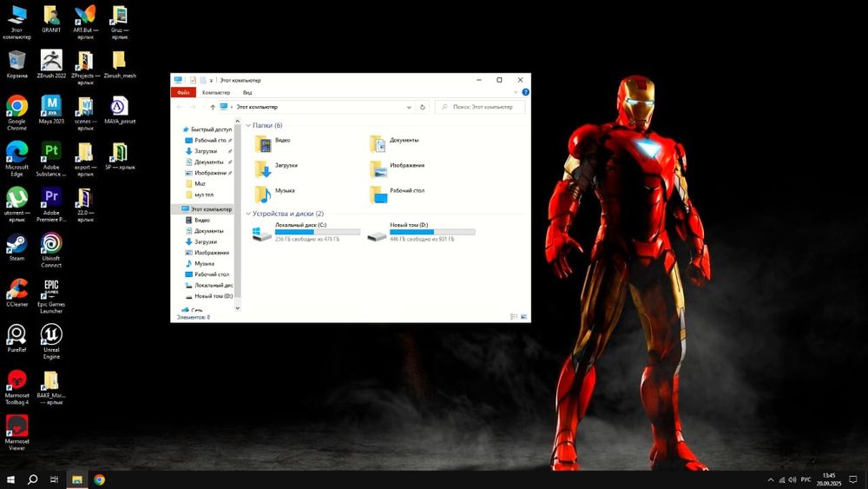Click Локальный диск (C:) usage bar
The image size is (868, 489).
point(317,232)
